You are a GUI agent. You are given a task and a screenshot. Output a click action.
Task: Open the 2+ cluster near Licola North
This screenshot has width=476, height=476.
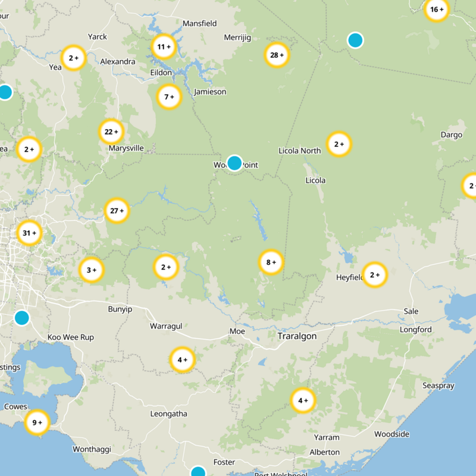[339, 144]
